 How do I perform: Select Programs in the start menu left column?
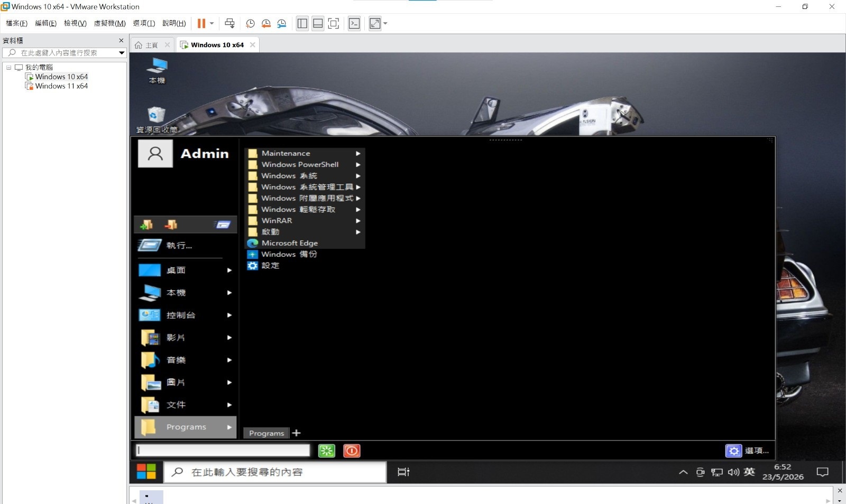point(186,427)
